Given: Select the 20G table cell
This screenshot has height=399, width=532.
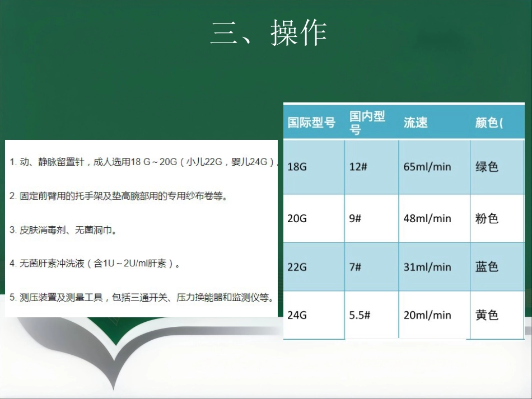Looking at the screenshot, I should point(314,218).
